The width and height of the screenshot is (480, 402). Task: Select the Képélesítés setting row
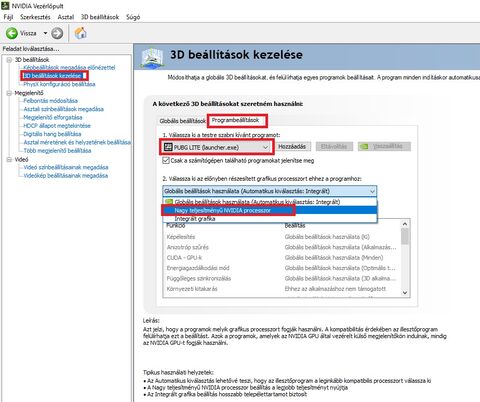[282, 237]
